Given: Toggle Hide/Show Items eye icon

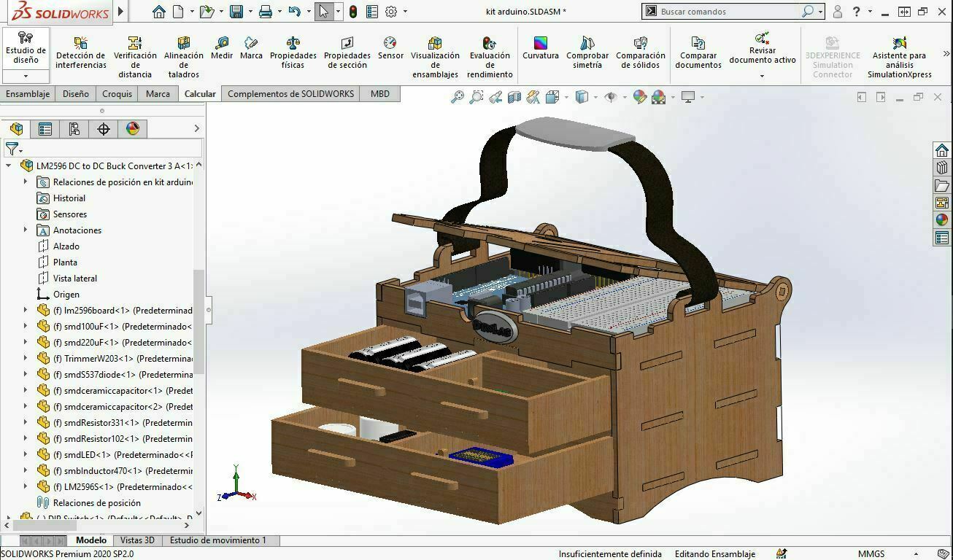Looking at the screenshot, I should [610, 97].
